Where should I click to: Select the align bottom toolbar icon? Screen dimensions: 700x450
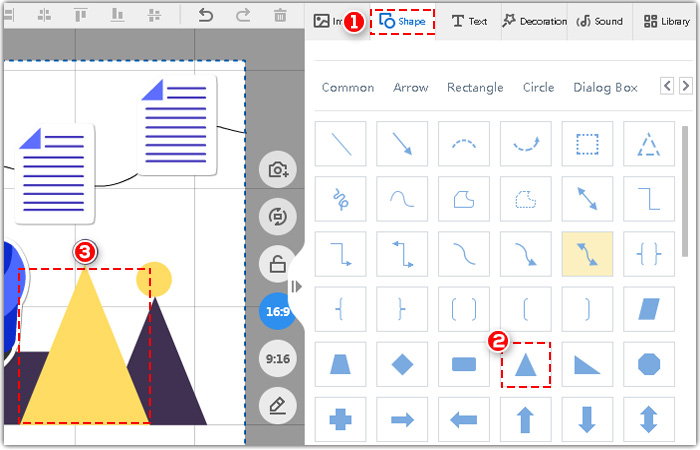[x=117, y=16]
